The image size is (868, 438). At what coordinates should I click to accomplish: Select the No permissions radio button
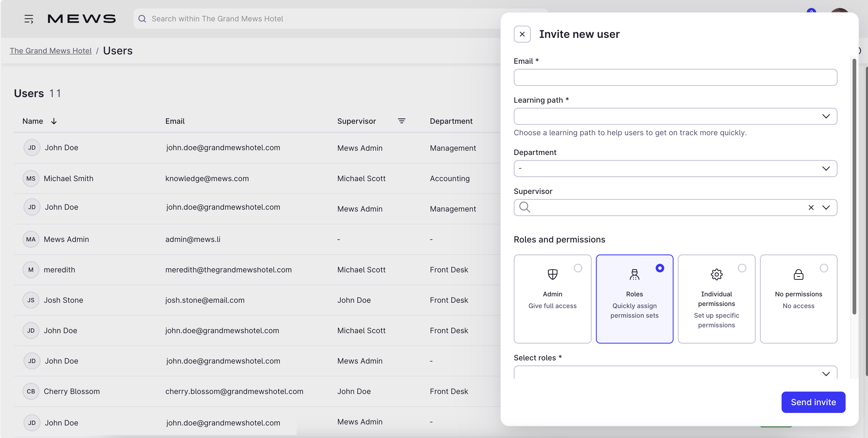(824, 268)
